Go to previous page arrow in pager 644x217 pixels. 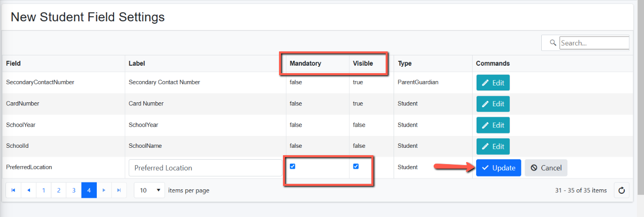(x=28, y=190)
